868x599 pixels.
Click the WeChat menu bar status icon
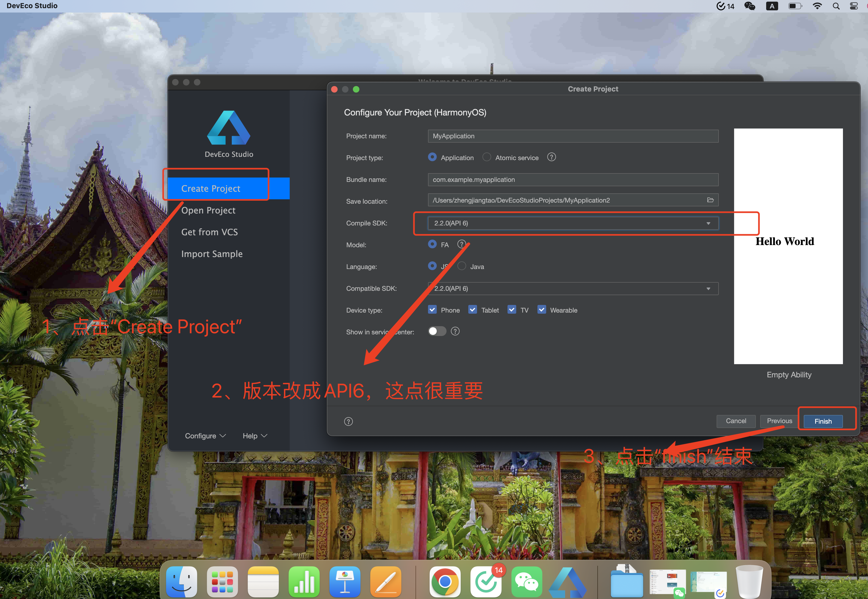749,6
